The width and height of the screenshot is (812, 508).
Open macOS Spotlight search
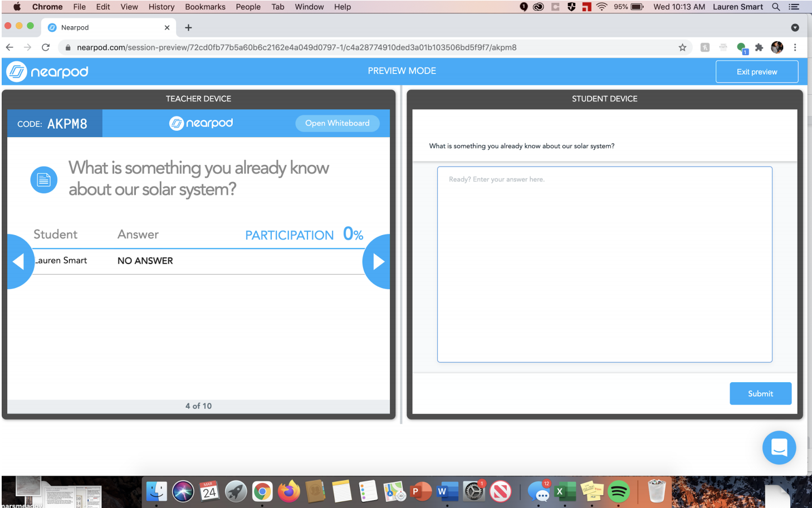pos(776,7)
